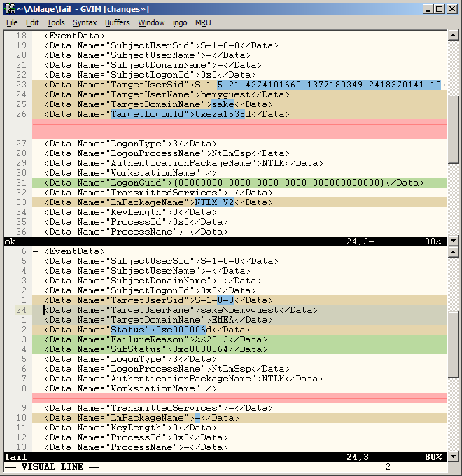Click the TargetUserSid S-1-0-0 line in fail pane
This screenshot has width=462, height=476.
click(x=239, y=300)
